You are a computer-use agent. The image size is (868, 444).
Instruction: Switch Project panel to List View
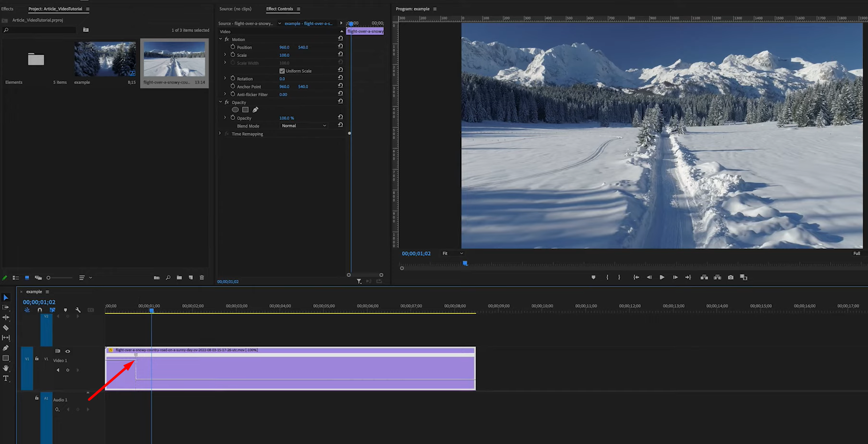point(15,278)
